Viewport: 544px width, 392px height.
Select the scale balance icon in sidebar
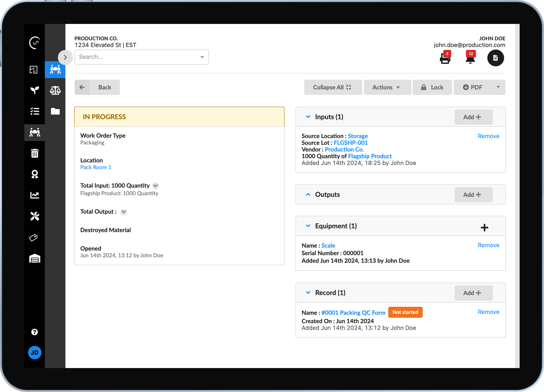click(55, 90)
